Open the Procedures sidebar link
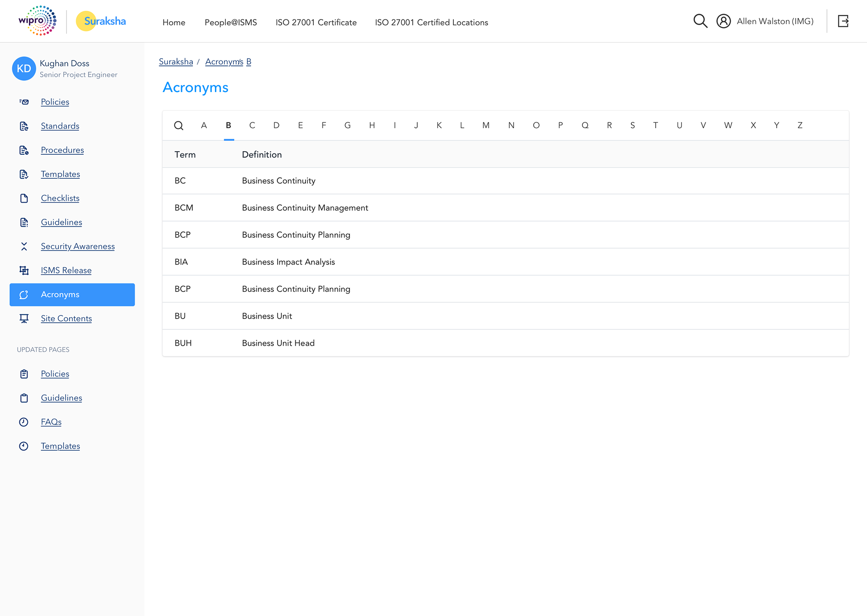This screenshot has width=867, height=616. click(x=62, y=150)
